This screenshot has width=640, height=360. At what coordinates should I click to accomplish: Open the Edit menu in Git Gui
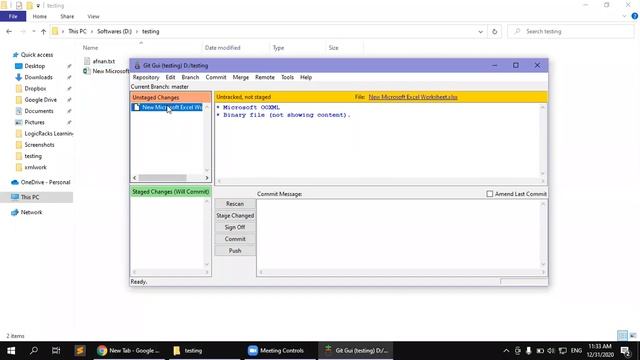(170, 77)
